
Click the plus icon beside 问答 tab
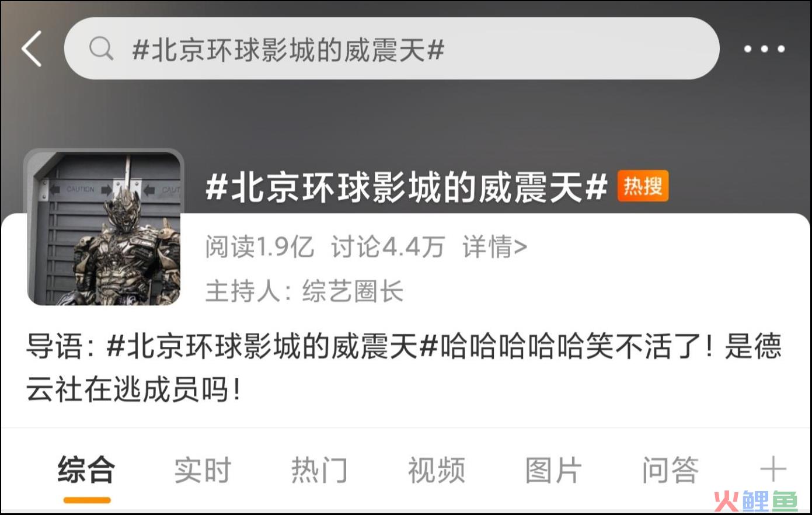pyautogui.click(x=773, y=469)
